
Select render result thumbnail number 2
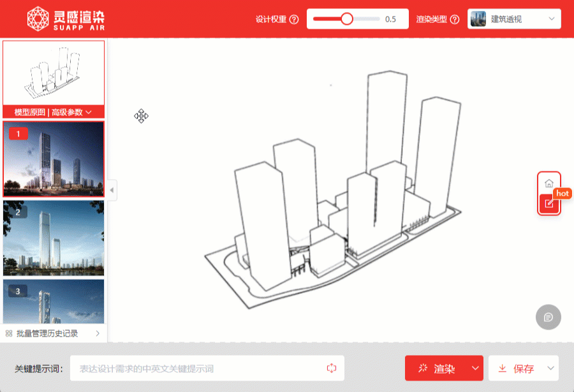coord(54,238)
